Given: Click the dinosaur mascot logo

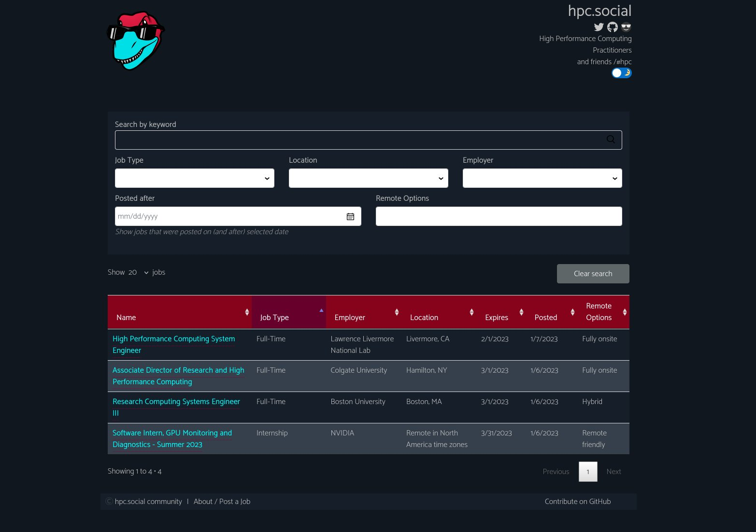Looking at the screenshot, I should (136, 41).
